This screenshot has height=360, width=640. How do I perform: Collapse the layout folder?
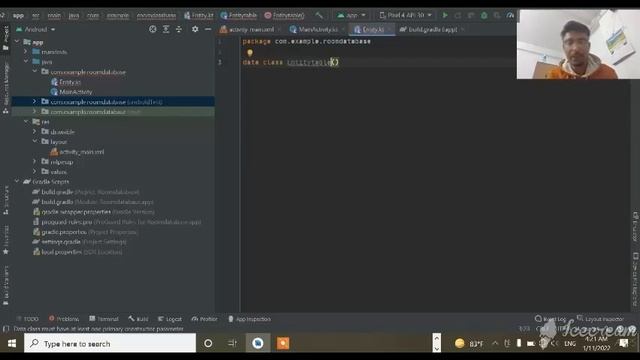click(34, 141)
